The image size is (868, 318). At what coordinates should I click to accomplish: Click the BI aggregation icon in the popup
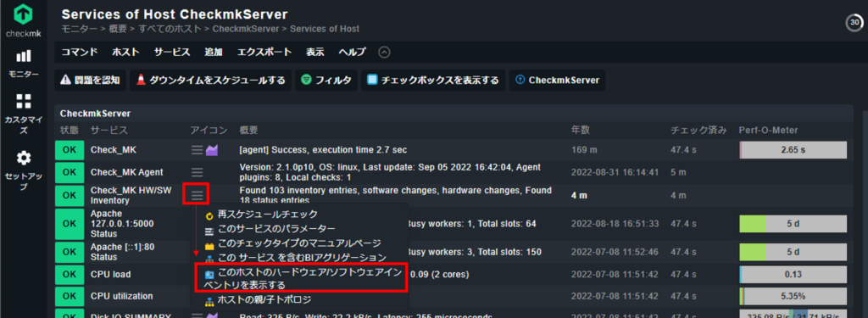(x=209, y=259)
